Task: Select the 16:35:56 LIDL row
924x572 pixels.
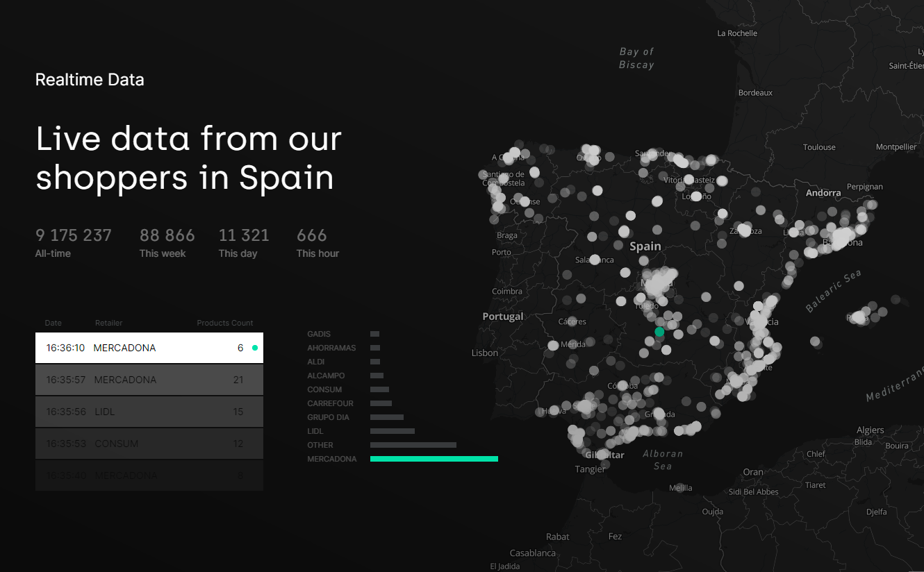Action: [149, 412]
